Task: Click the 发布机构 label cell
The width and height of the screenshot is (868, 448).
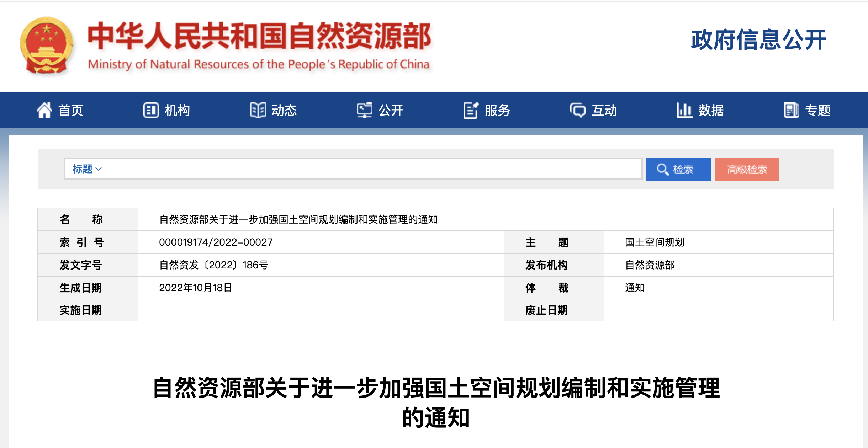Action: click(x=554, y=265)
